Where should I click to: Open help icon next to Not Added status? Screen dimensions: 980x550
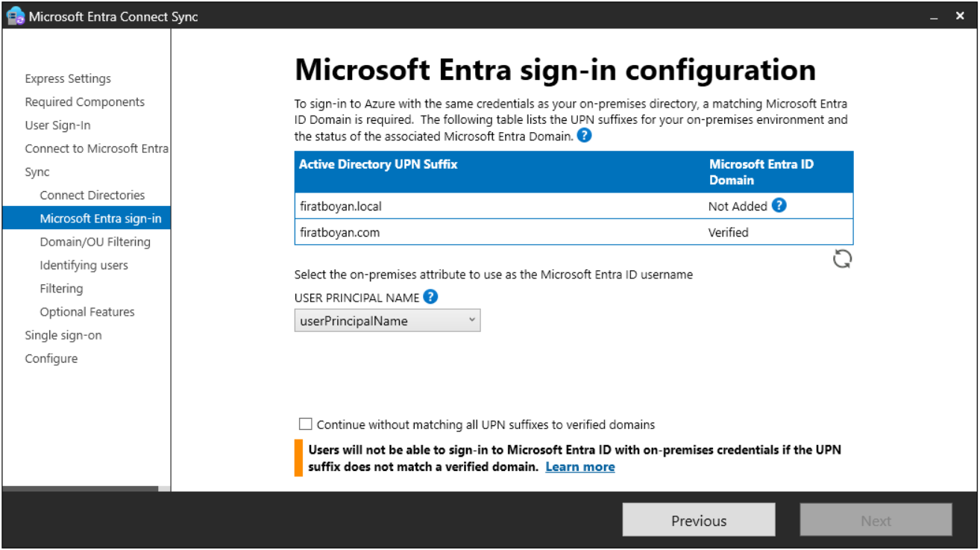point(779,205)
